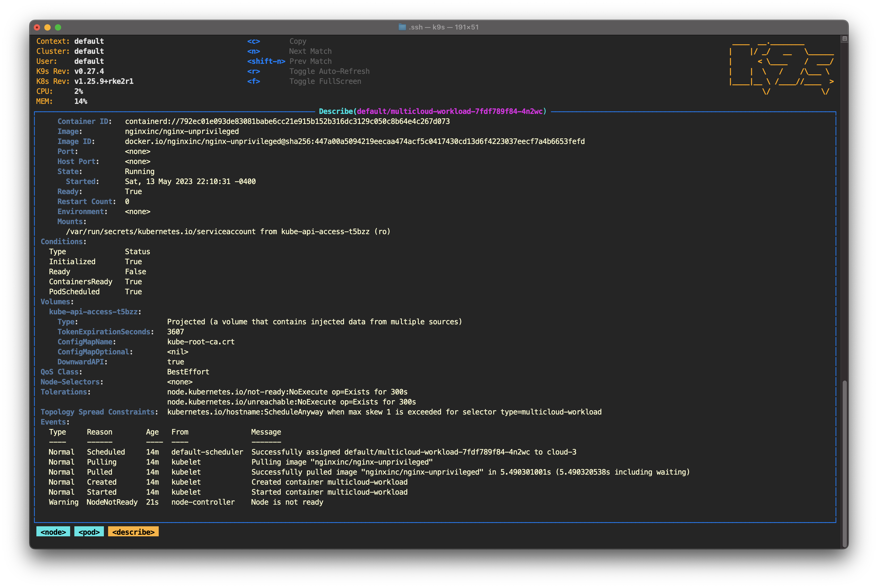Click the DownwardAPI value true
This screenshot has width=878, height=588.
point(175,362)
